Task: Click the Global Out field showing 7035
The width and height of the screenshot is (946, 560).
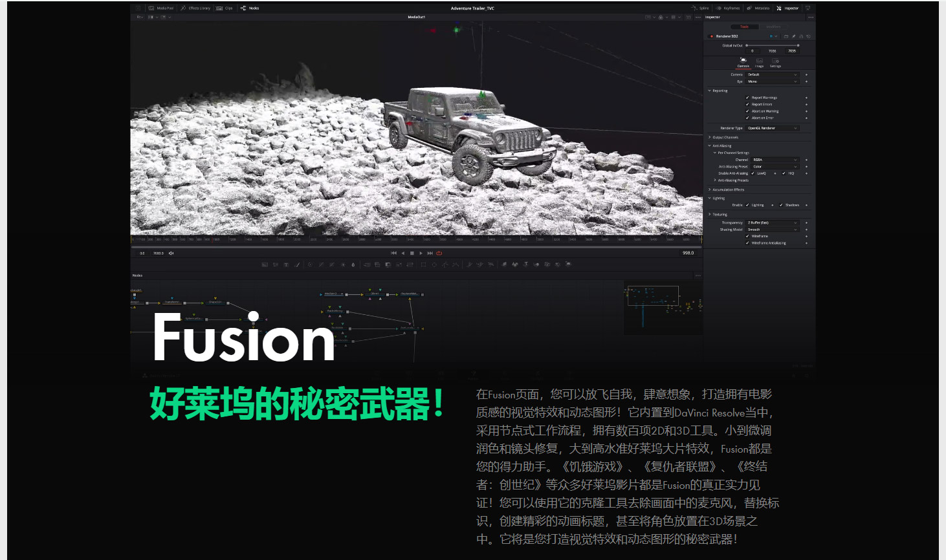Action: point(792,51)
